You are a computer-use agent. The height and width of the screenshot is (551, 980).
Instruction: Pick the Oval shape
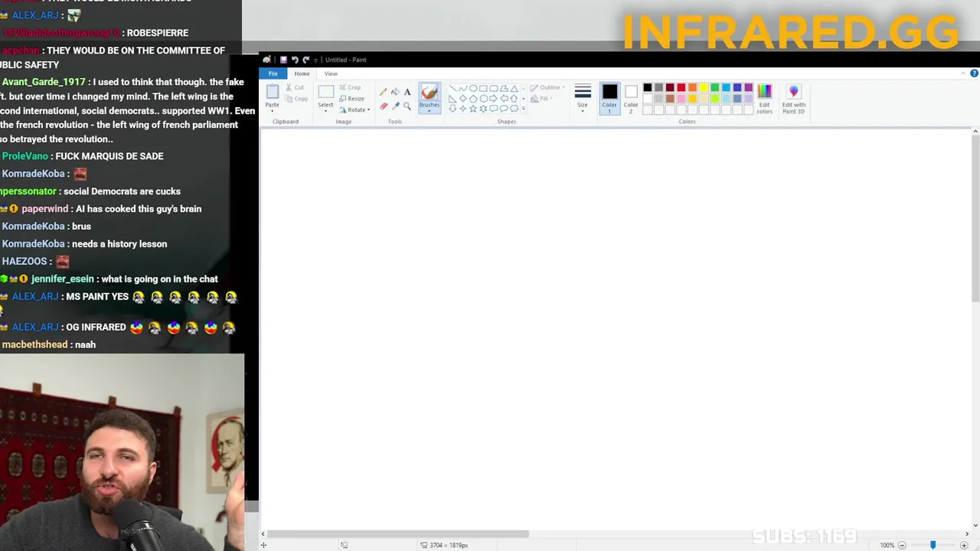pyautogui.click(x=473, y=88)
